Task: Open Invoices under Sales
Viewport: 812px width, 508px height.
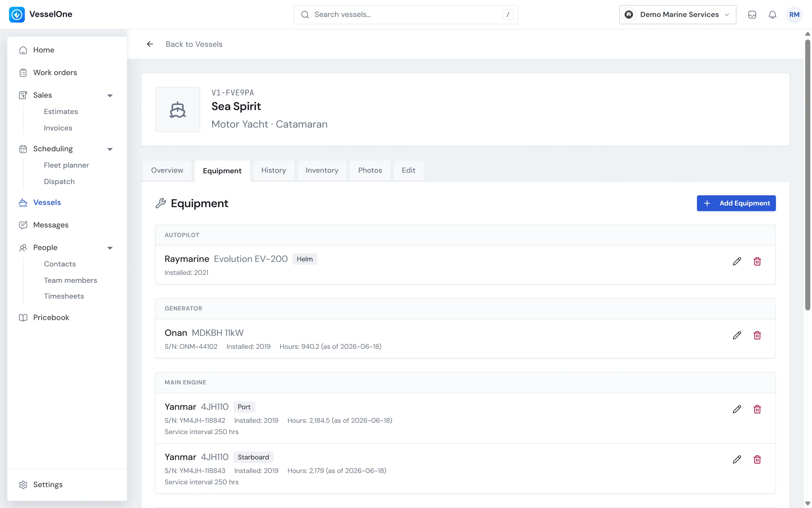Action: [x=58, y=128]
